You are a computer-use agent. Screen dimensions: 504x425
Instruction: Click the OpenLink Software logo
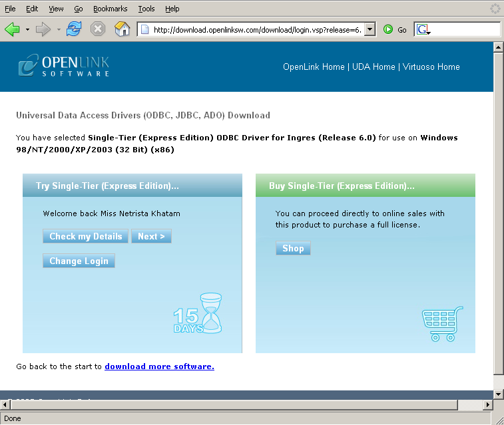(x=64, y=65)
